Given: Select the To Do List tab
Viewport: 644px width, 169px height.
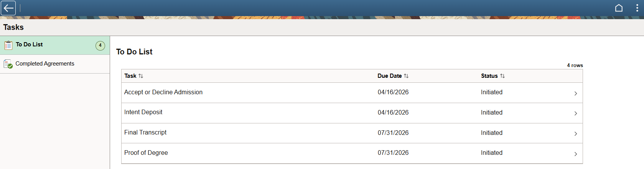Looking at the screenshot, I should pyautogui.click(x=30, y=45).
